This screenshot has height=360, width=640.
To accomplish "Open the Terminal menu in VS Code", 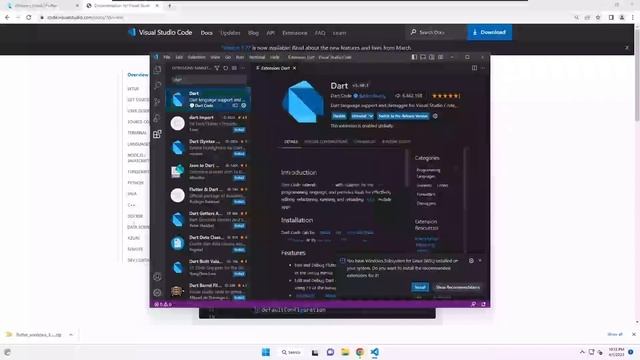I will coord(257,57).
